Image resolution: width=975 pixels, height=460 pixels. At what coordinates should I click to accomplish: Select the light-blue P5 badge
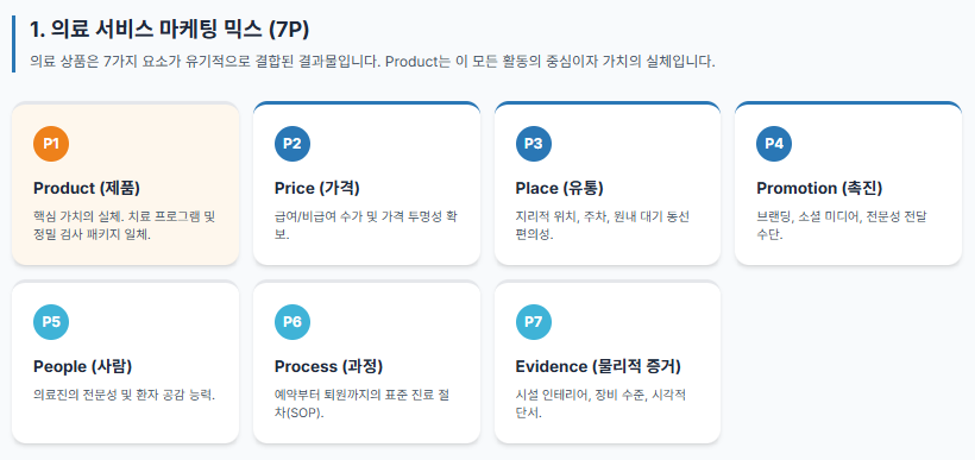[51, 322]
